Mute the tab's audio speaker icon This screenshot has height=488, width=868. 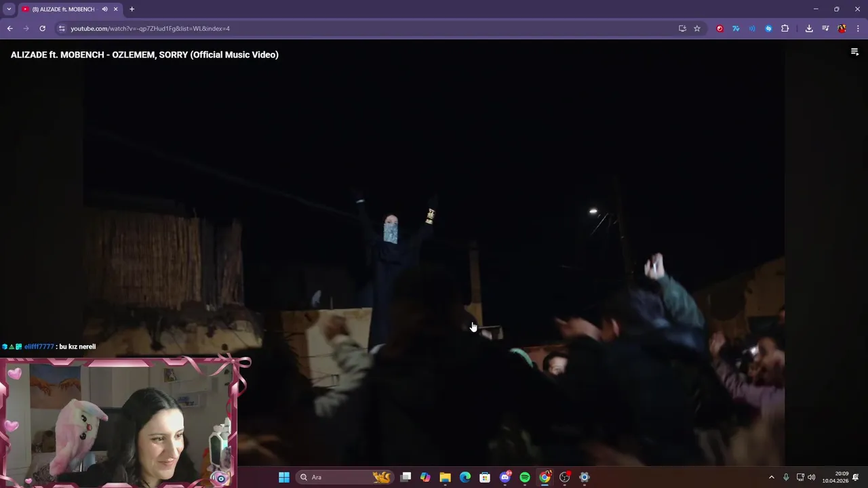[104, 9]
